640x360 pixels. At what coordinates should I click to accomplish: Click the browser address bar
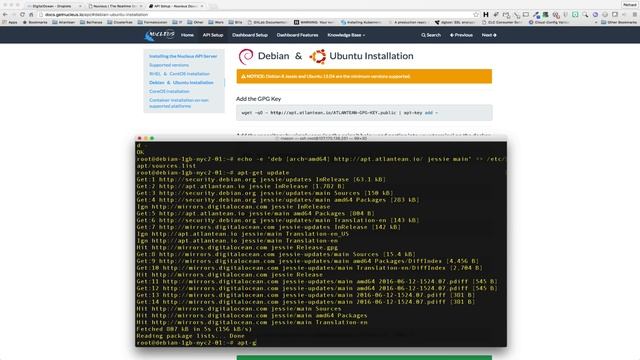[257, 14]
